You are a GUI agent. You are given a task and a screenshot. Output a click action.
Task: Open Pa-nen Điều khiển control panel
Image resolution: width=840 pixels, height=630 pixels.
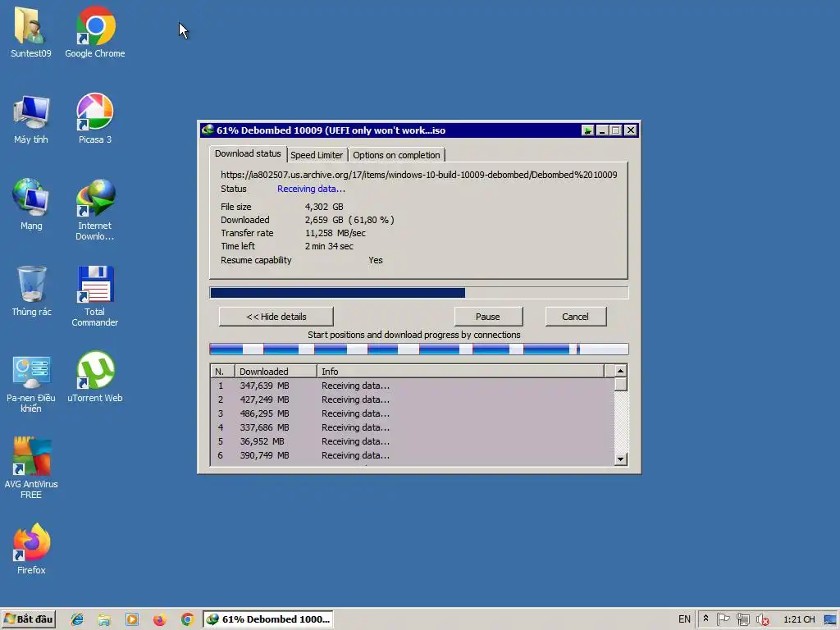(30, 384)
